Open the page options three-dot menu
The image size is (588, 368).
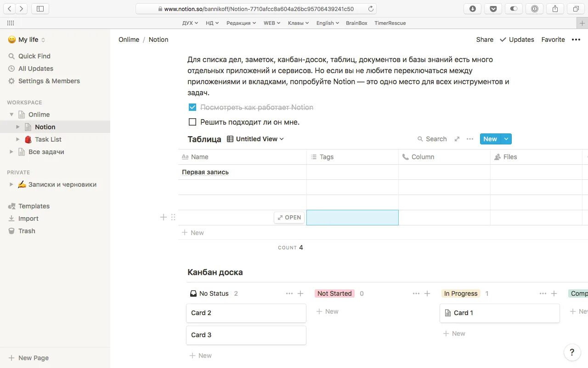click(x=576, y=40)
